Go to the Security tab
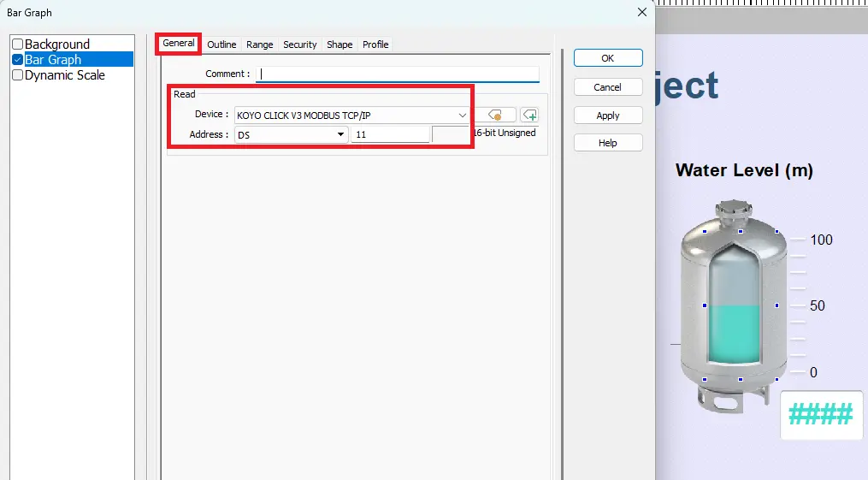 [x=299, y=44]
